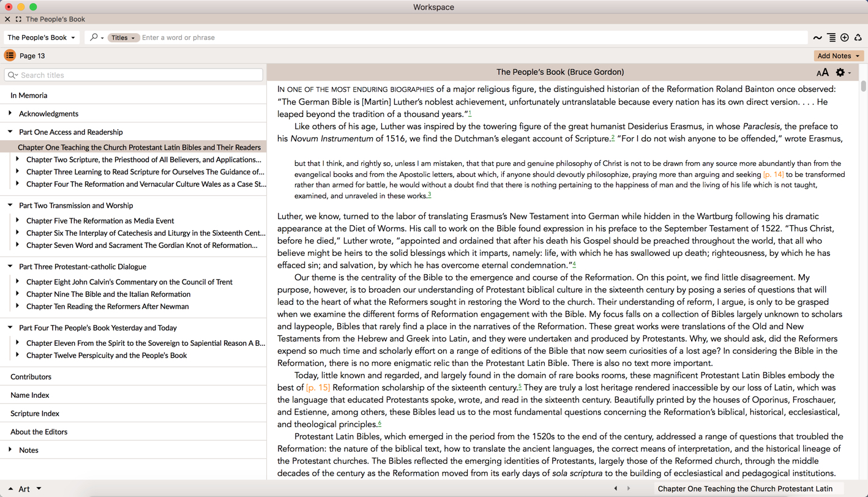868x497 pixels.
Task: Close The People's Book tab with X
Action: pyautogui.click(x=7, y=19)
